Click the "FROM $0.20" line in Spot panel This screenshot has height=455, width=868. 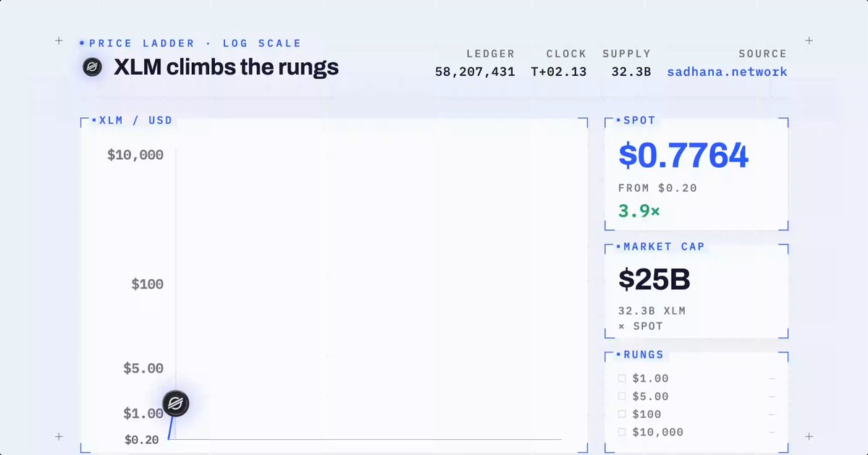pyautogui.click(x=657, y=188)
